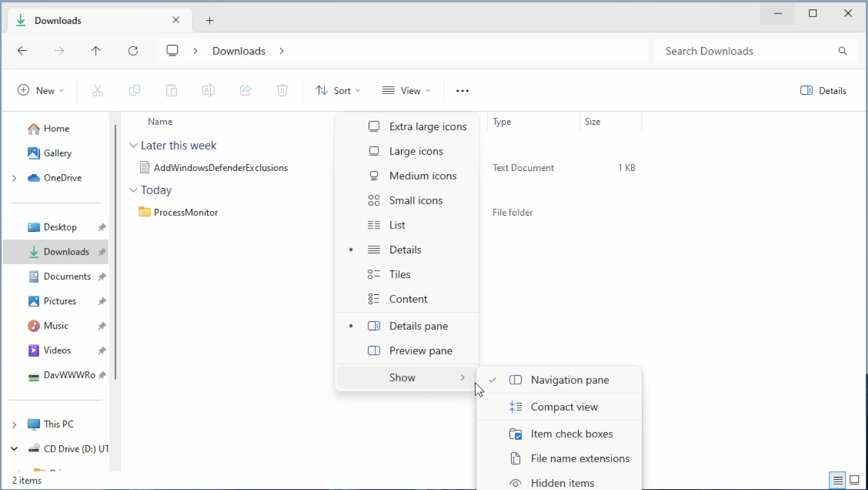The height and width of the screenshot is (490, 868).
Task: Expand the This PC tree item
Action: (14, 424)
